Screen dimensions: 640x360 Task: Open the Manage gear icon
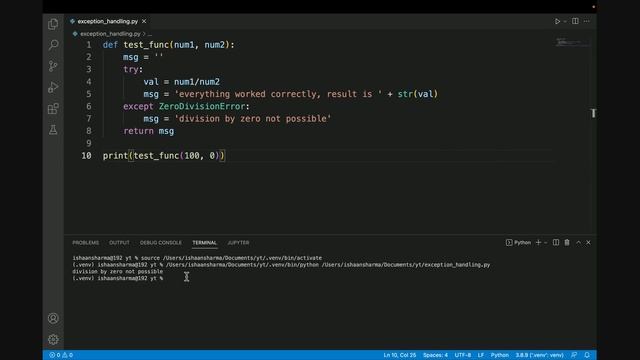pos(53,339)
